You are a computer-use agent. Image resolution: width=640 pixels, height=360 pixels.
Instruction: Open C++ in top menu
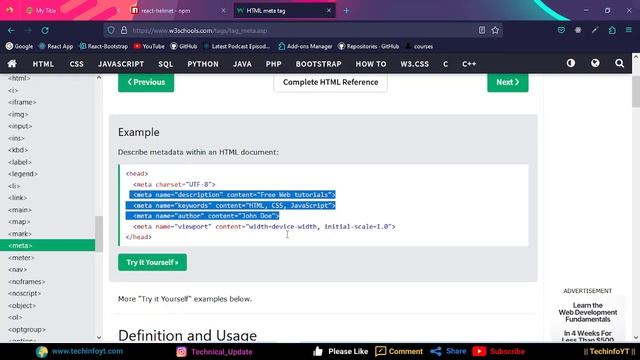click(x=469, y=64)
